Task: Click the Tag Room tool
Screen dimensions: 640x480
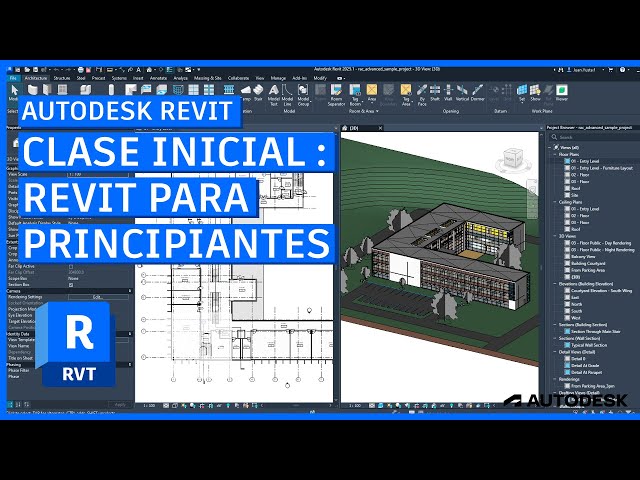Action: pos(355,95)
